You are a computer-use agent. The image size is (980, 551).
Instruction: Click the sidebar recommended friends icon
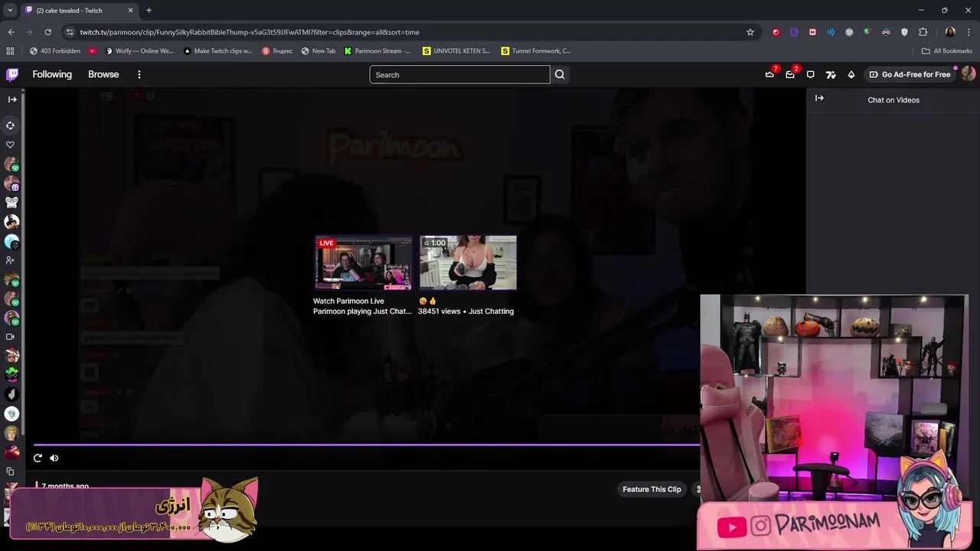pyautogui.click(x=11, y=260)
